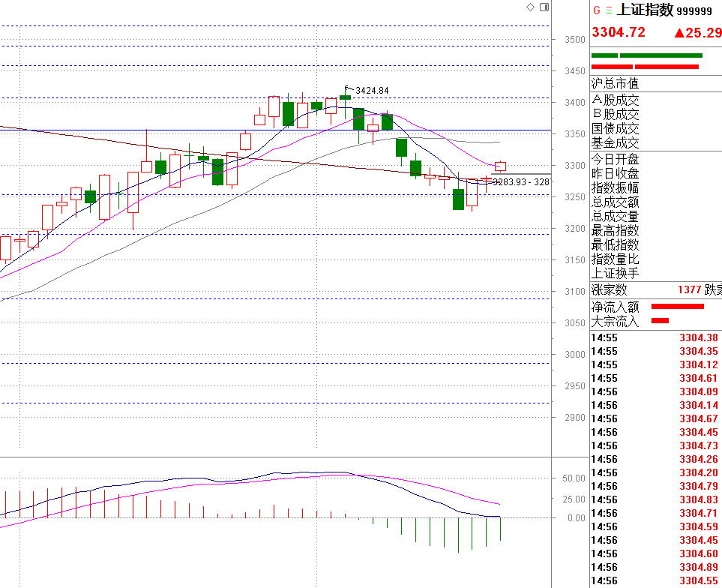Click the 净流入额 label
Image resolution: width=722 pixels, height=588 pixels.
click(616, 307)
